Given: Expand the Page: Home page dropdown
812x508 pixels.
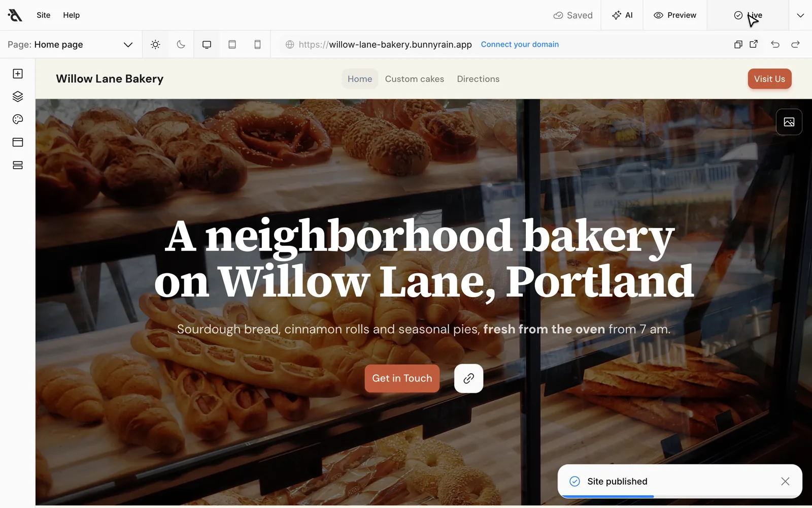Looking at the screenshot, I should 70,44.
